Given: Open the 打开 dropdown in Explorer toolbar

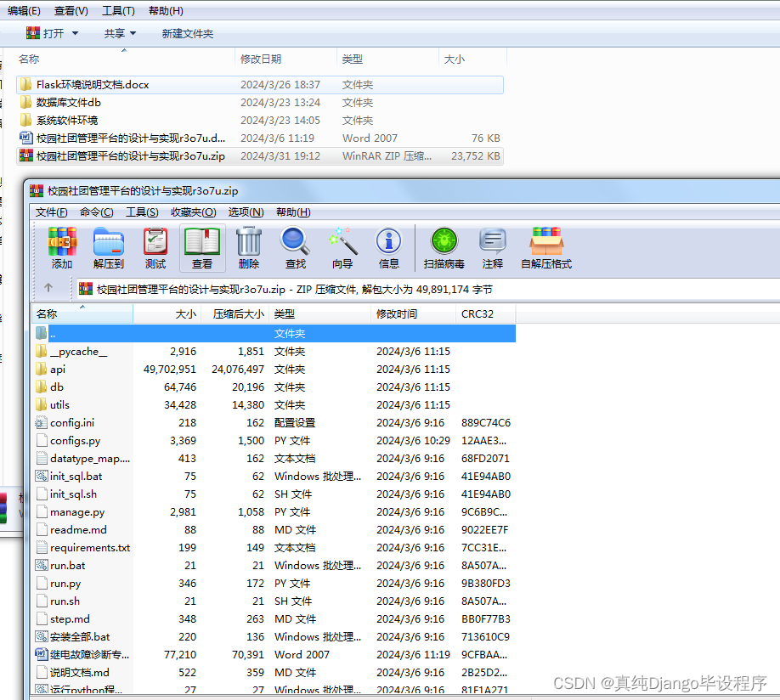Looking at the screenshot, I should [x=53, y=33].
